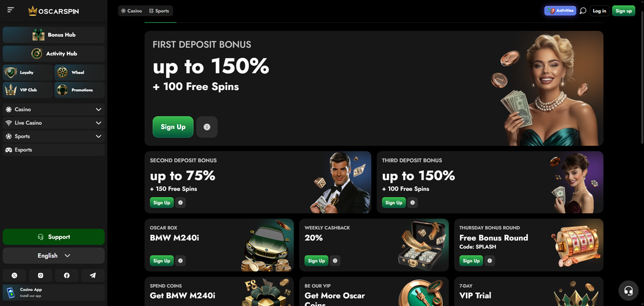This screenshot has width=644, height=306.
Task: Open VIP Club via the crown icon
Action: click(27, 90)
